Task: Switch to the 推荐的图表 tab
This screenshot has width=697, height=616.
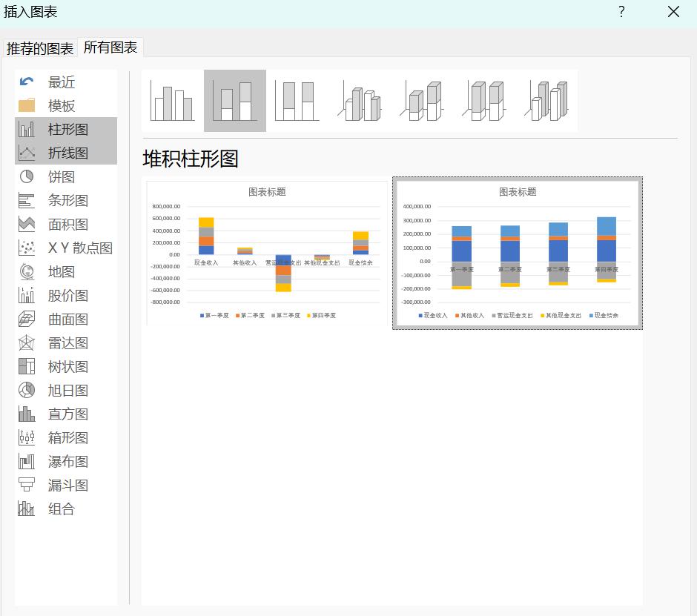Action: [40, 48]
